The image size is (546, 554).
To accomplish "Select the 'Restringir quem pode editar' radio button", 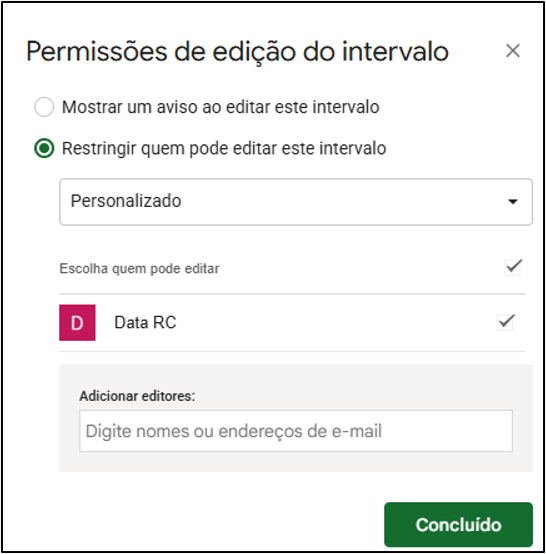I will click(44, 148).
